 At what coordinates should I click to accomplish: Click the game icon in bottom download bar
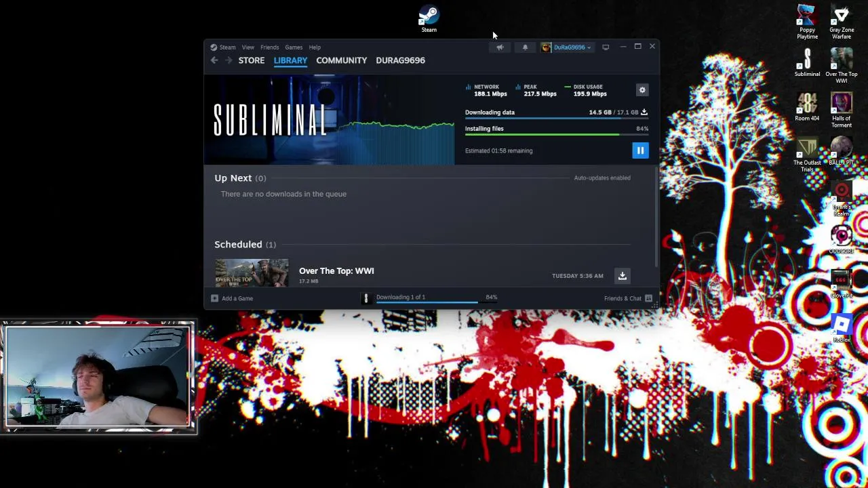[366, 298]
